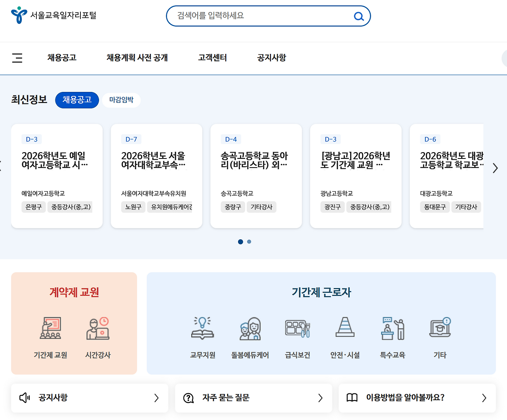Screen dimensions: 507x420
Task: Open the 고객센터 menu
Action: (x=212, y=58)
